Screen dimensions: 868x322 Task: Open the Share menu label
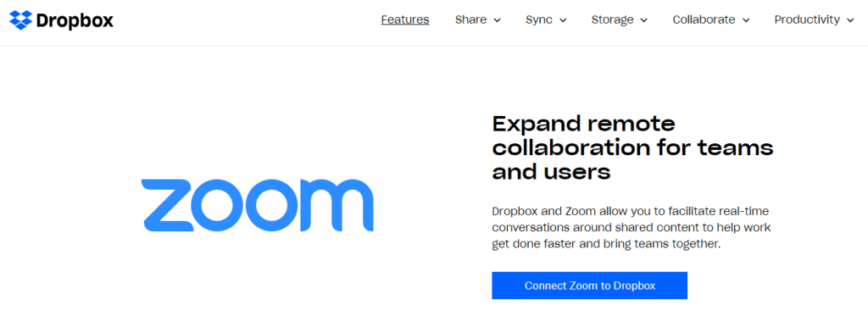click(x=470, y=20)
